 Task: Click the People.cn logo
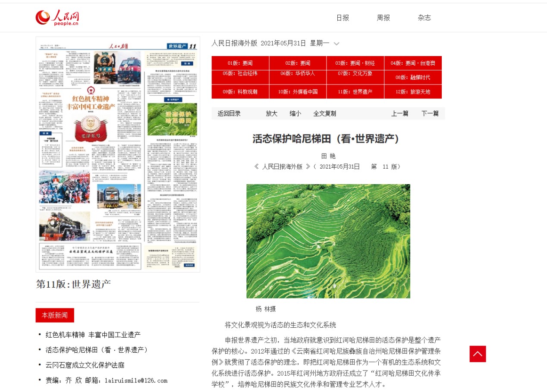(x=57, y=18)
